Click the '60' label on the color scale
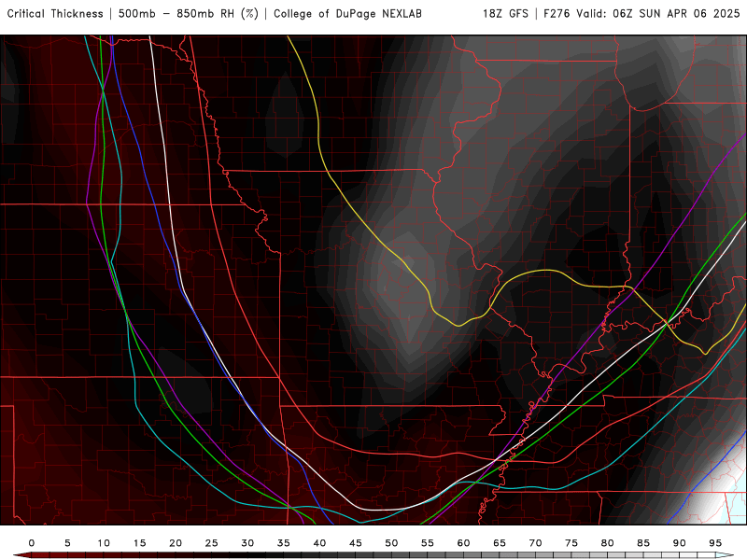 [463, 543]
